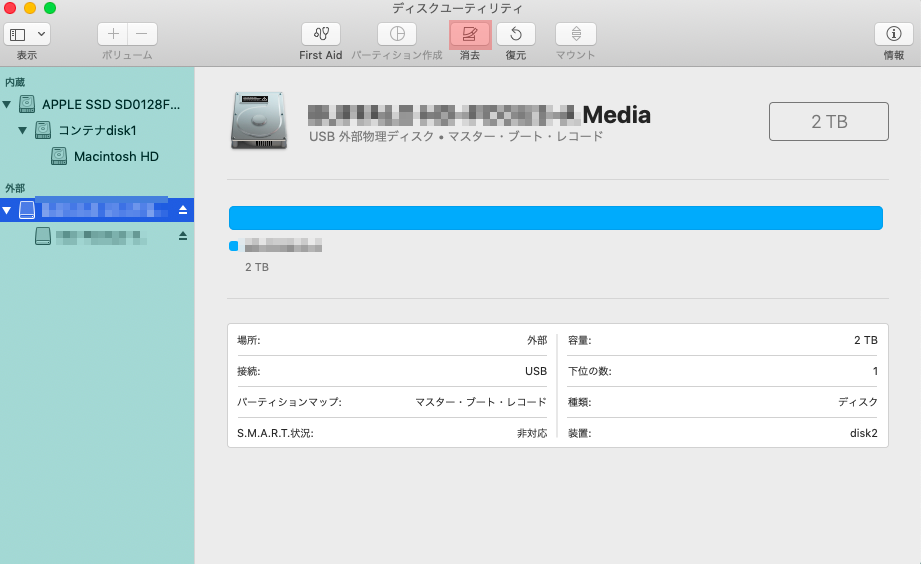Open the 表示 view dropdown

pyautogui.click(x=27, y=34)
